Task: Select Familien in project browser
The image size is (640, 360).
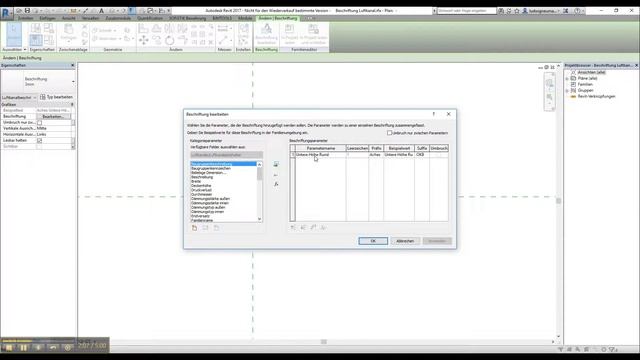Action: 585,84
